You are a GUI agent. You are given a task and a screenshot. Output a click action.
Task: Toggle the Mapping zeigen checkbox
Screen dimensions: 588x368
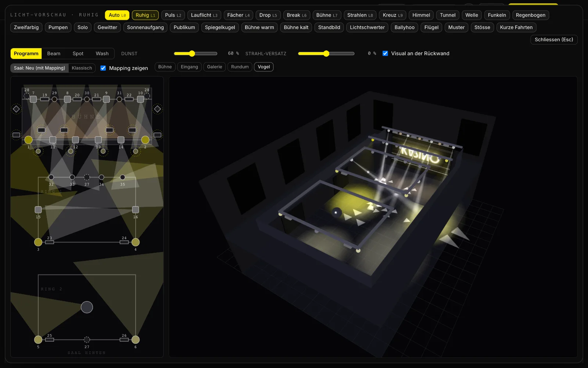pos(103,68)
